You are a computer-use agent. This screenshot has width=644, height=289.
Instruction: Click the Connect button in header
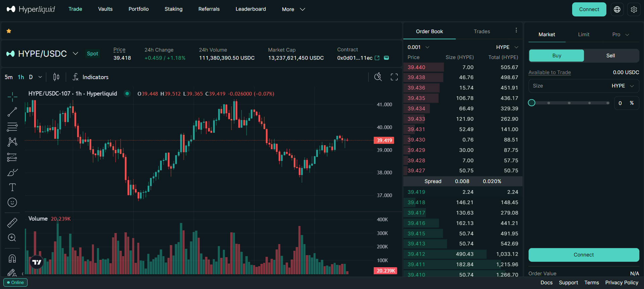pyautogui.click(x=589, y=9)
